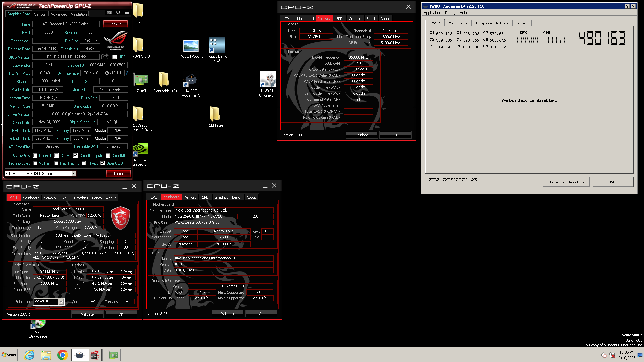Open U-Z_ASU… desktop icon

(141, 82)
